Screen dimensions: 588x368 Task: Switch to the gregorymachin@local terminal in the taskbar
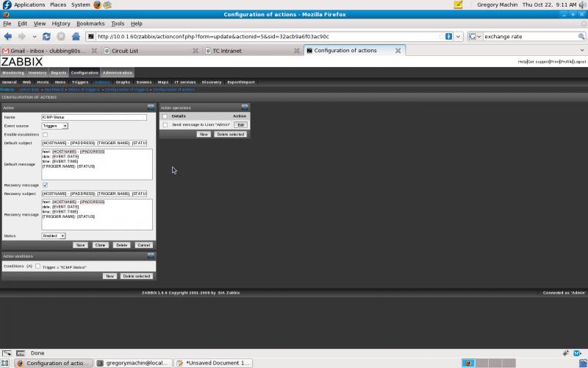pos(133,363)
